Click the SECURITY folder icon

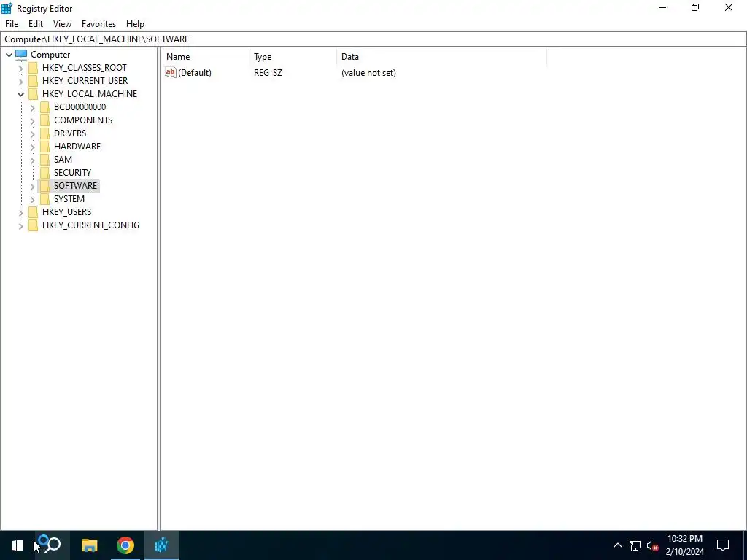click(x=44, y=172)
